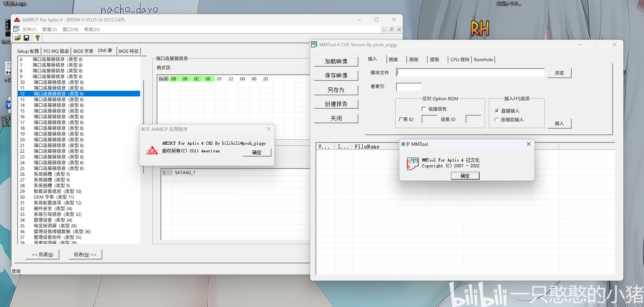The image size is (644, 307).
Task: Open the B85M-V-P... desktop item
Action: (x=508, y=3)
